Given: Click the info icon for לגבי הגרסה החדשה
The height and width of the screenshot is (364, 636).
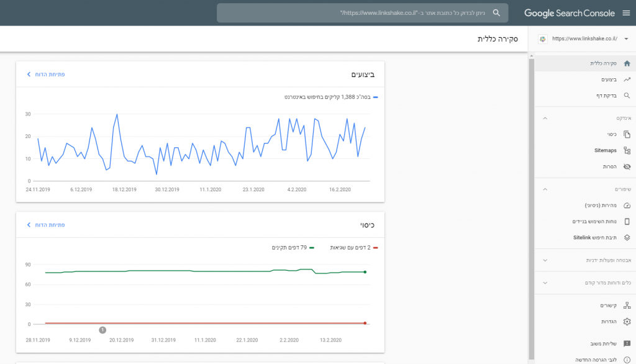Looking at the screenshot, I should (627, 360).
